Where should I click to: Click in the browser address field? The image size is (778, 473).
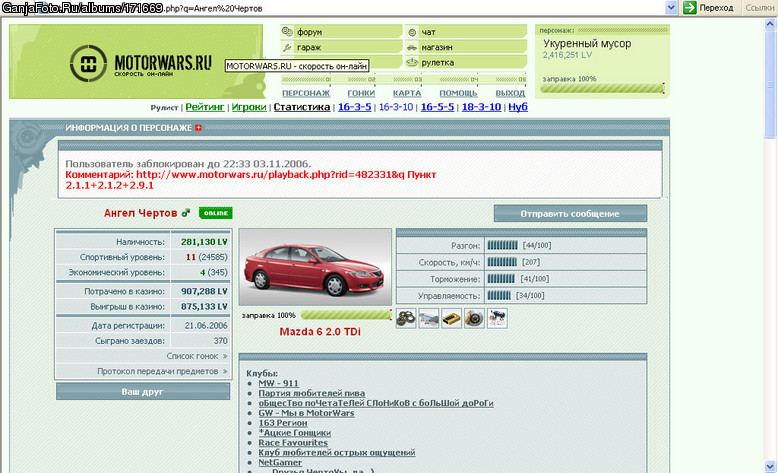[x=332, y=8]
